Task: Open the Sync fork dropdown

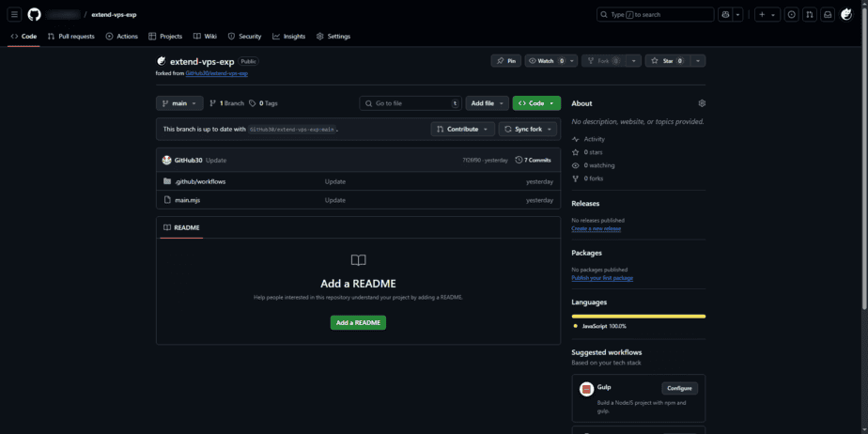Action: coord(528,129)
